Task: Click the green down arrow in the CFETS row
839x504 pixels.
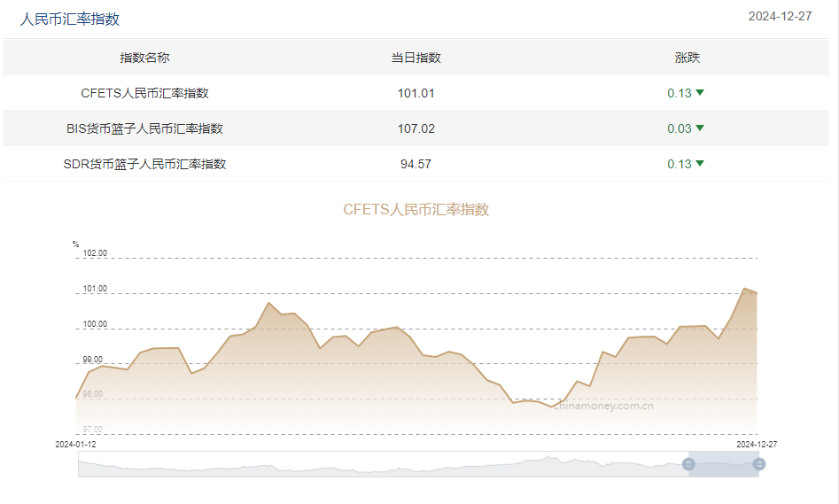Action: 700,92
